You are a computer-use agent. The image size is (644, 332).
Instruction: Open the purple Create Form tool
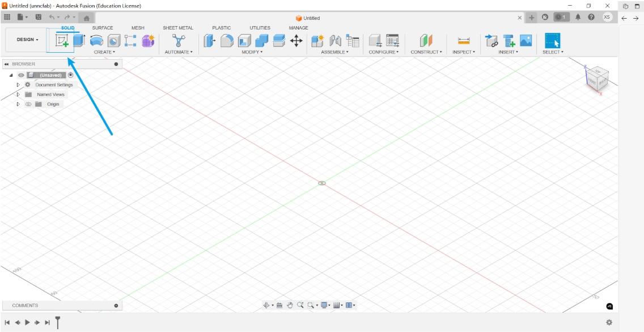[148, 41]
